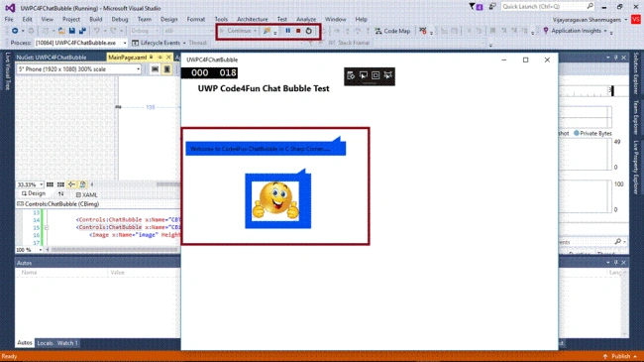Open the Format menu
This screenshot has height=362, width=644.
196,19
